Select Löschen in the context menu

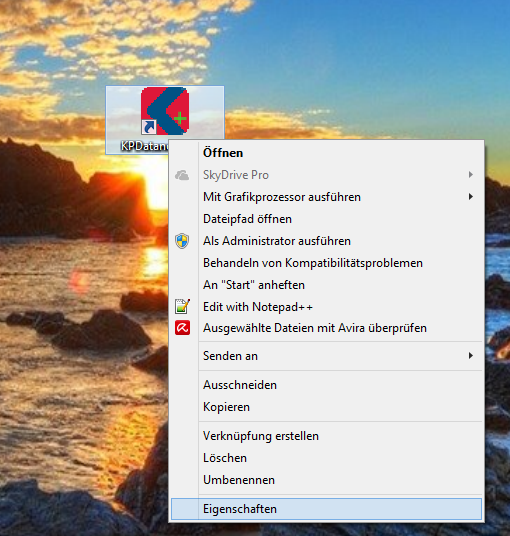point(326,458)
